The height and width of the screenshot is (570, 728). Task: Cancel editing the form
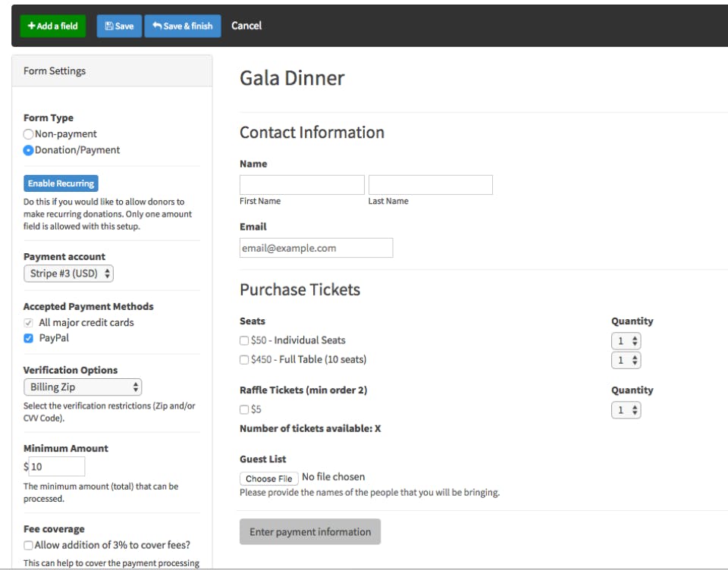246,26
